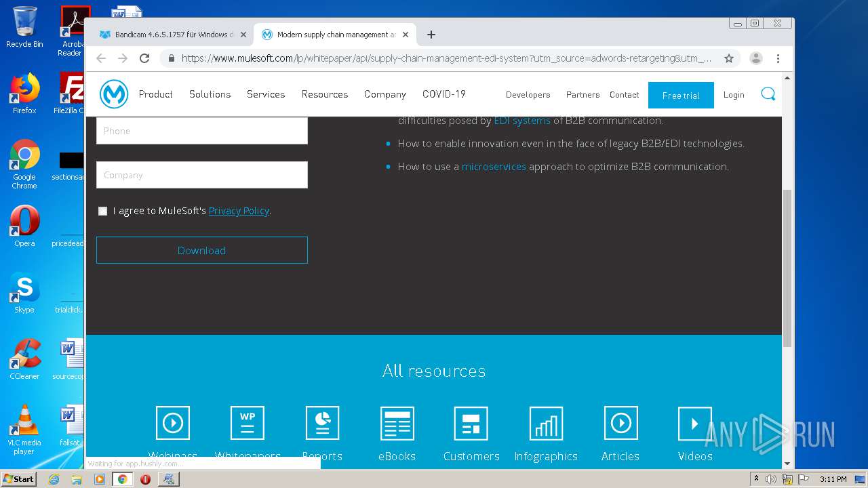Viewport: 868px width, 488px height.
Task: Open the COVID-19 nav item
Action: point(444,94)
